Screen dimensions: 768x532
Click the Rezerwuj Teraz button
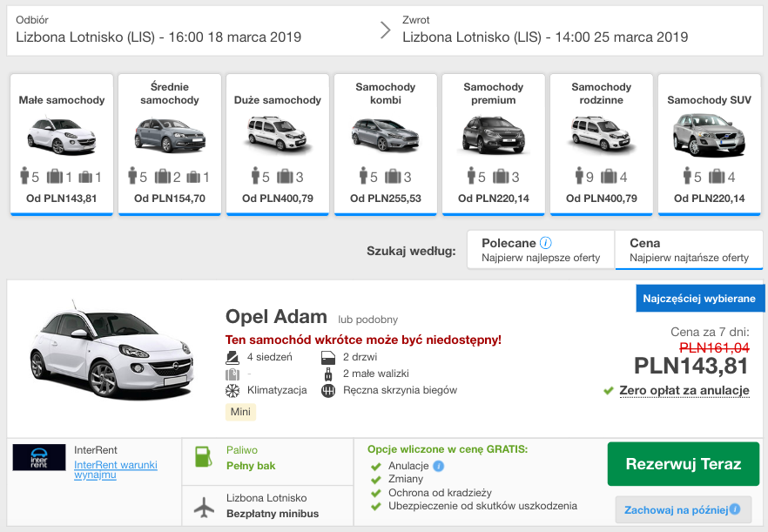(x=684, y=464)
